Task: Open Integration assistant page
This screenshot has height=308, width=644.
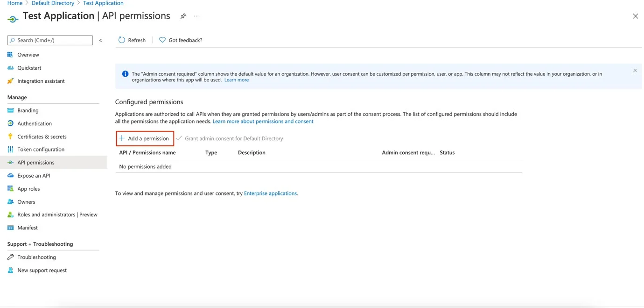Action: coord(41,81)
